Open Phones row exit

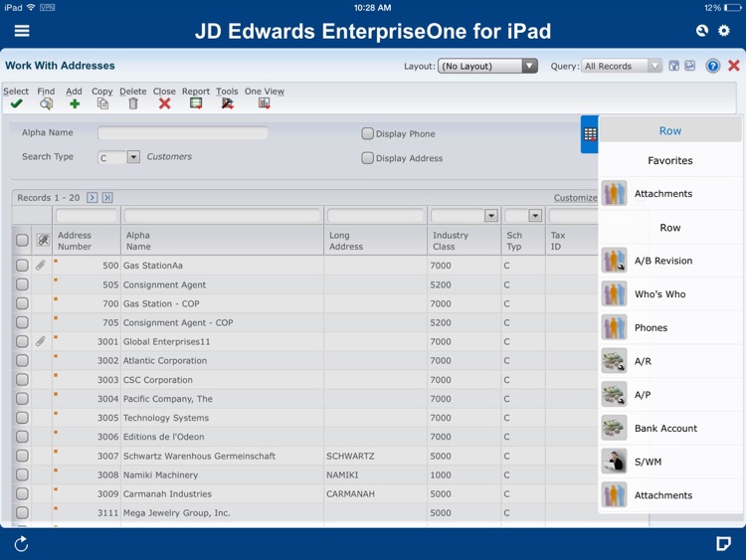[669, 327]
